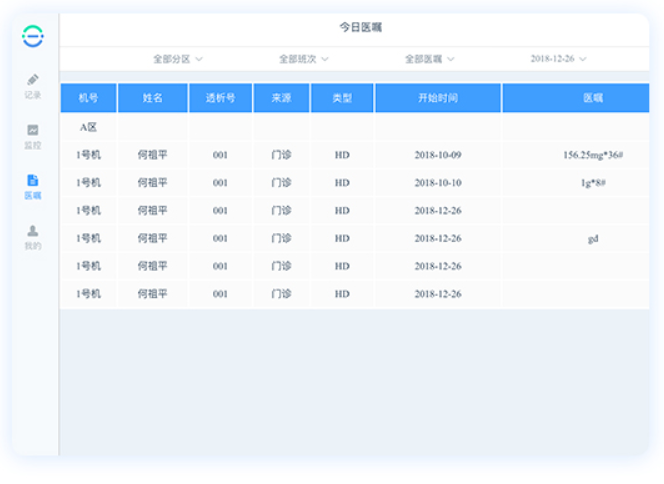Click 001 in the 156.25mg*36# row
The width and height of the screenshot is (664, 484).
pyautogui.click(x=220, y=155)
